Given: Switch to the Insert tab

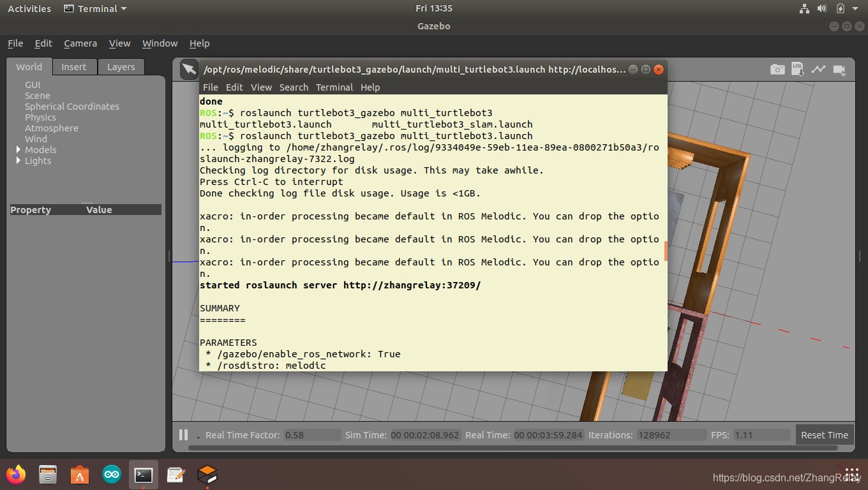Looking at the screenshot, I should pyautogui.click(x=74, y=67).
